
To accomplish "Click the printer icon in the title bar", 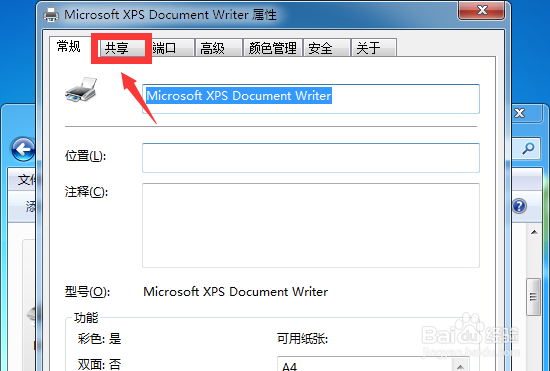I will tap(51, 15).
